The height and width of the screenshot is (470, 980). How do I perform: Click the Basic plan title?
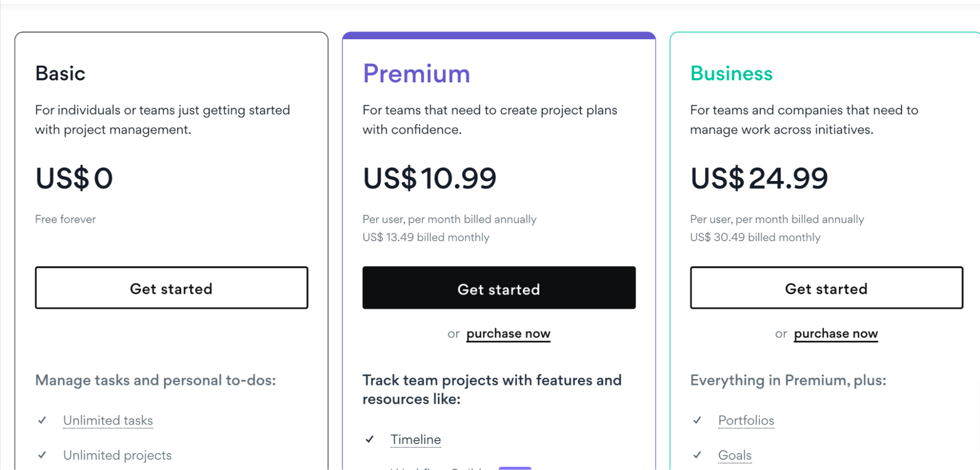(60, 74)
